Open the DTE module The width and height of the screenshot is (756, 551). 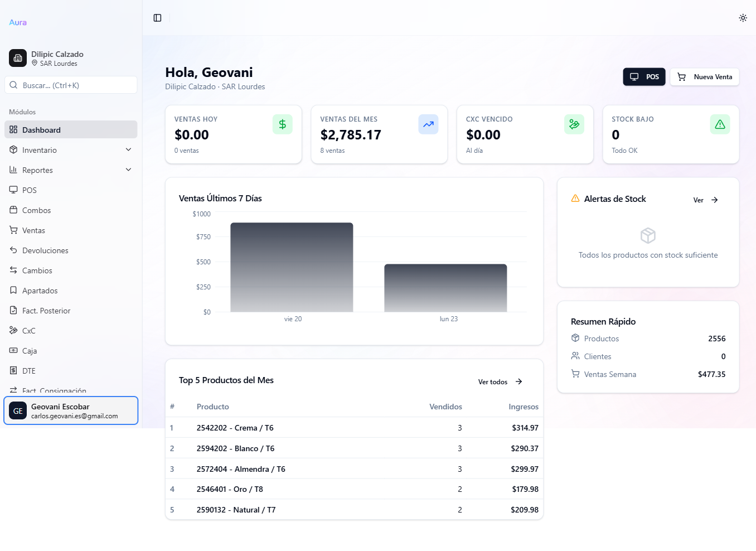tap(30, 370)
